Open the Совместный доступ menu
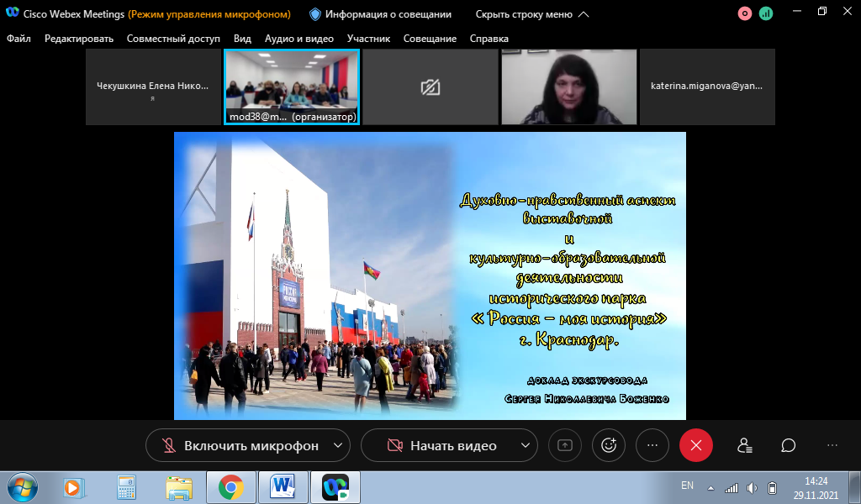 [173, 39]
